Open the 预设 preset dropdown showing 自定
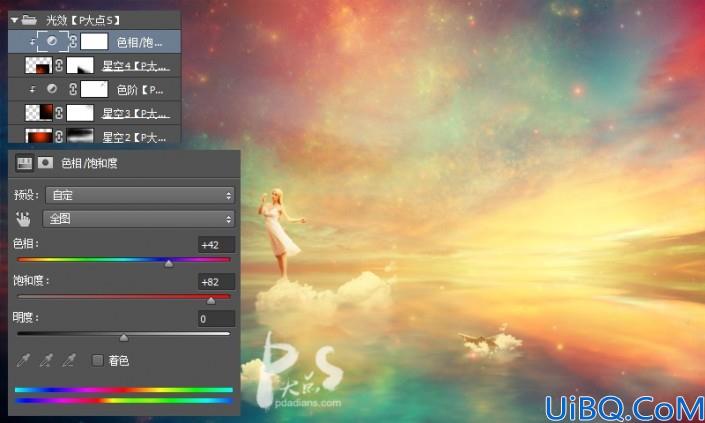The width and height of the screenshot is (705, 423). click(x=140, y=195)
